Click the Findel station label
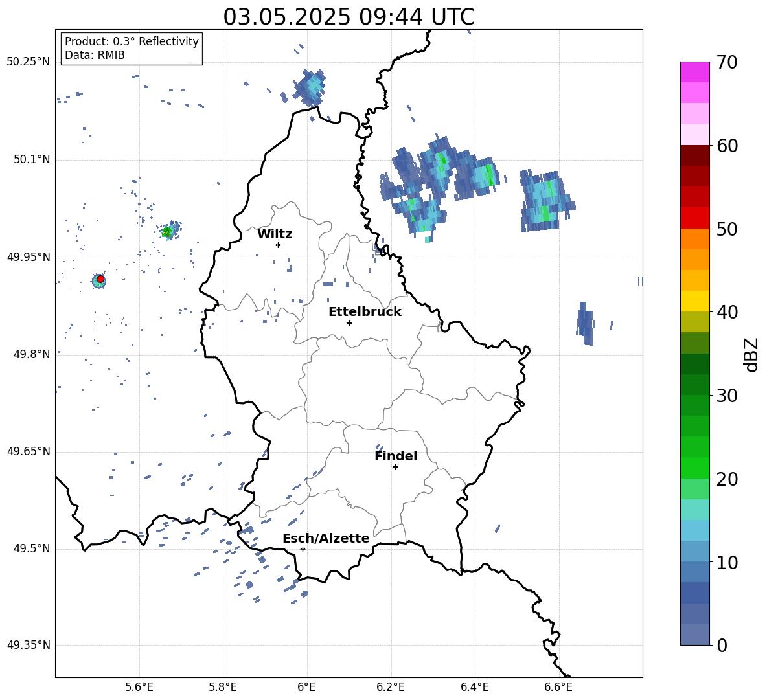 (x=396, y=456)
